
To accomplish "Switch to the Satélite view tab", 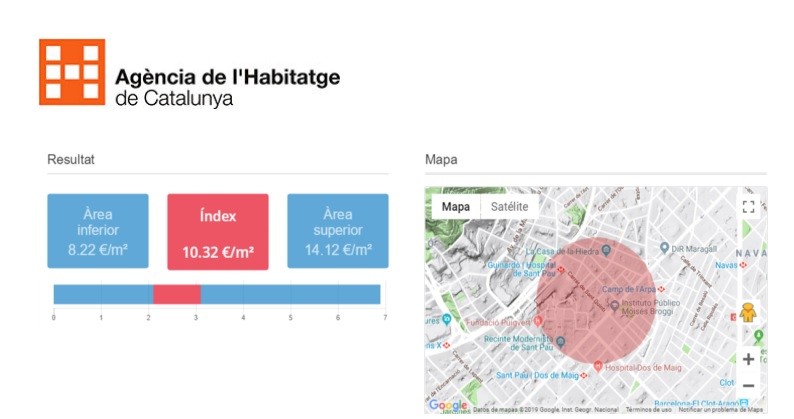I will click(508, 207).
